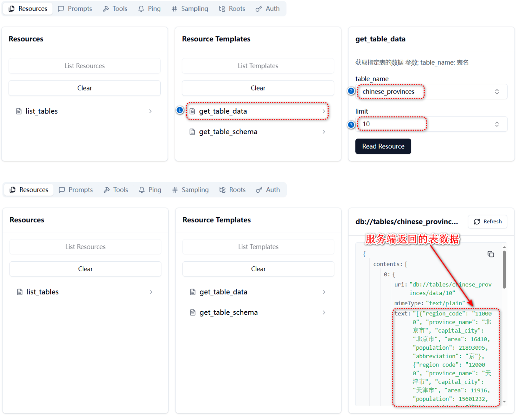This screenshot has height=420, width=520.
Task: Open Roots tab in bottom panel
Action: [233, 190]
